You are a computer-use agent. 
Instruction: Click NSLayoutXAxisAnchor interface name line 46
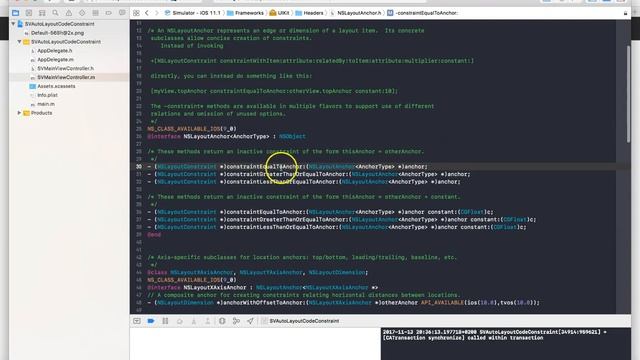[x=215, y=287]
